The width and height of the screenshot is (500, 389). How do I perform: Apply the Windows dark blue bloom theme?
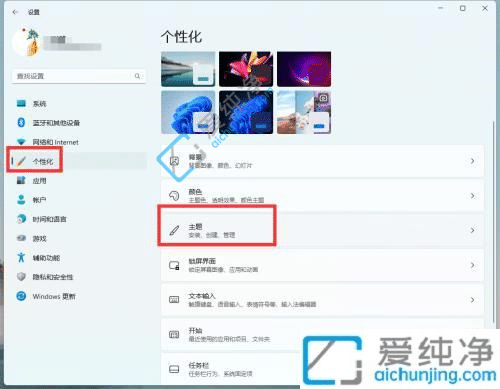click(246, 112)
